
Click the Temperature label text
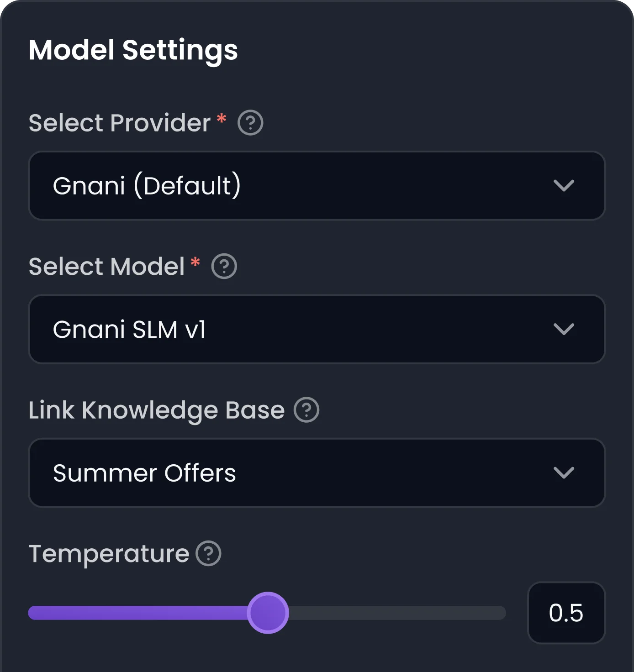click(108, 554)
